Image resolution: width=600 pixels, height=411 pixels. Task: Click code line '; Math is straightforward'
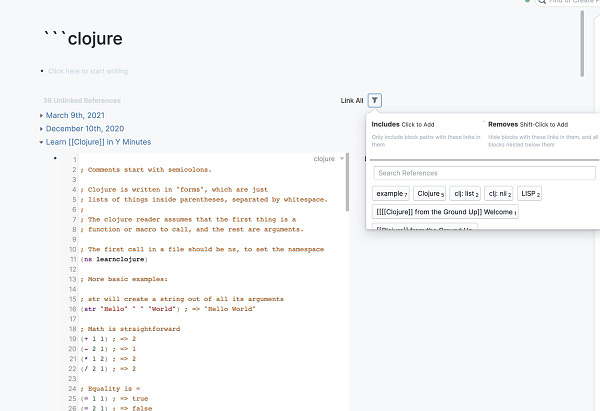pos(130,329)
